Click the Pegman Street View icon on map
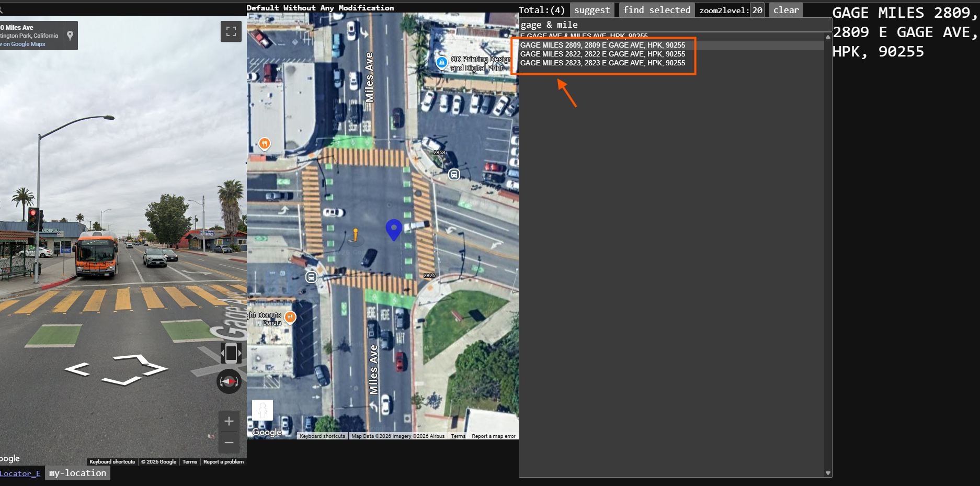The image size is (980, 486). point(263,411)
